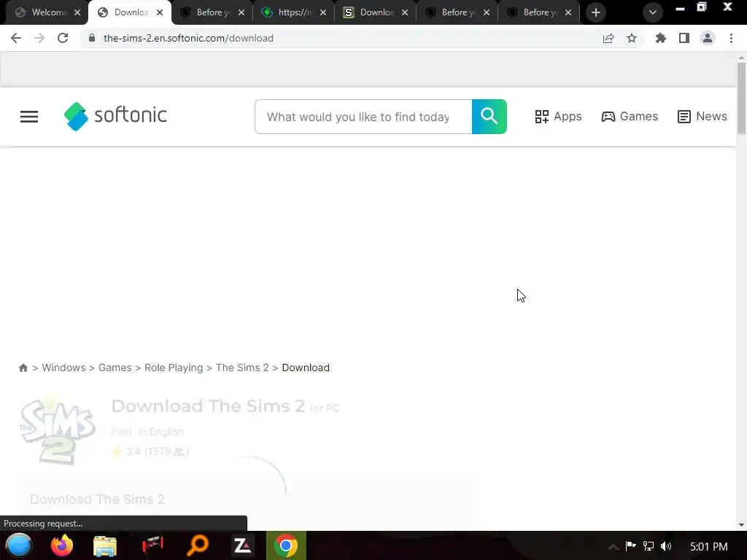Click the padlock site info icon
This screenshot has height=560, width=747.
tap(92, 38)
